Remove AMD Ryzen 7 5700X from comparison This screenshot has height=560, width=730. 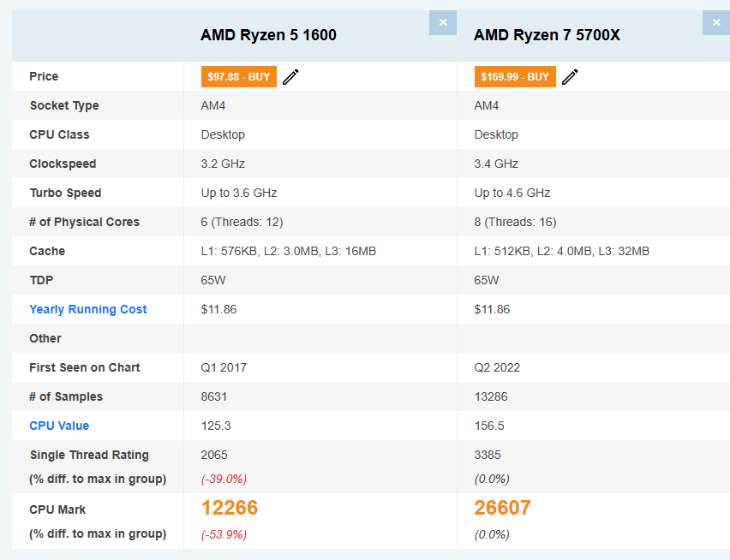(716, 22)
